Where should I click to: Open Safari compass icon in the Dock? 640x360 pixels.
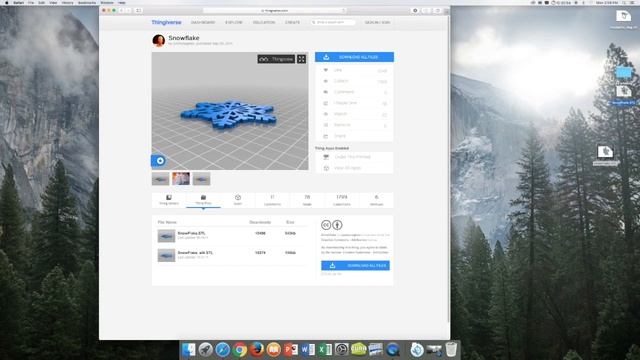[x=223, y=350]
